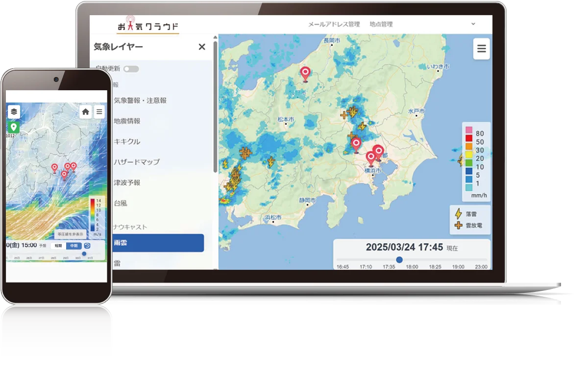The image size is (588, 365).
Task: Tap the home icon on the phone
Action: point(86,112)
